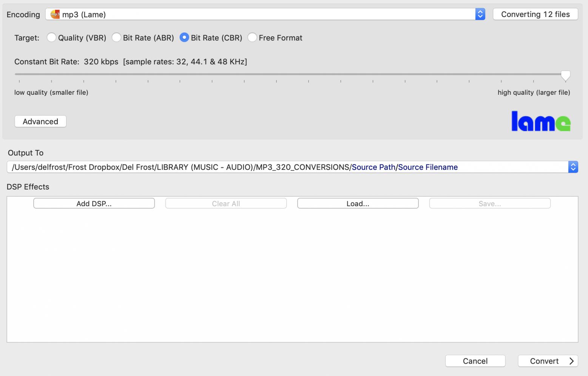
Task: Select Quality (VBR) target option
Action: pos(52,38)
